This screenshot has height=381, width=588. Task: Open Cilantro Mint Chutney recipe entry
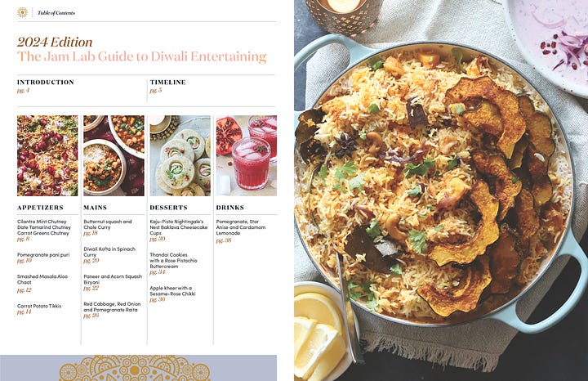click(42, 222)
